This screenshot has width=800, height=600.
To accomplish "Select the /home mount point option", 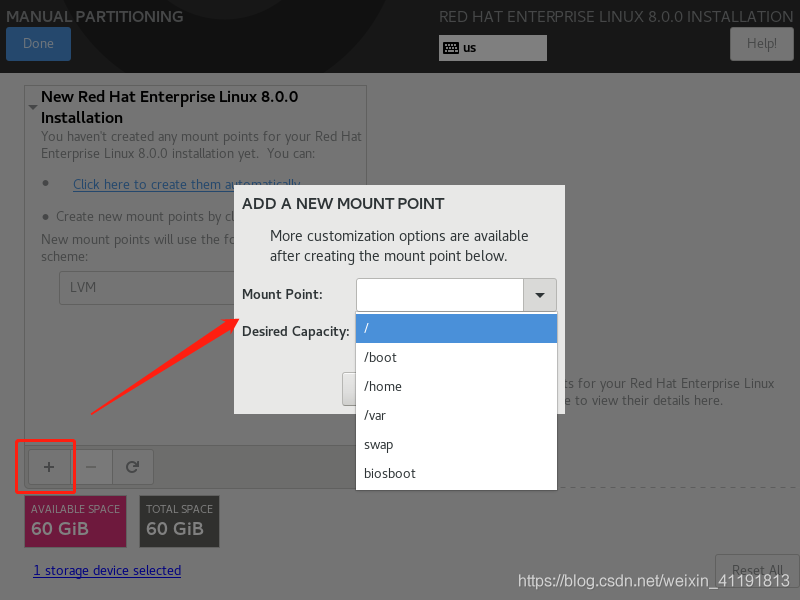I will [456, 386].
